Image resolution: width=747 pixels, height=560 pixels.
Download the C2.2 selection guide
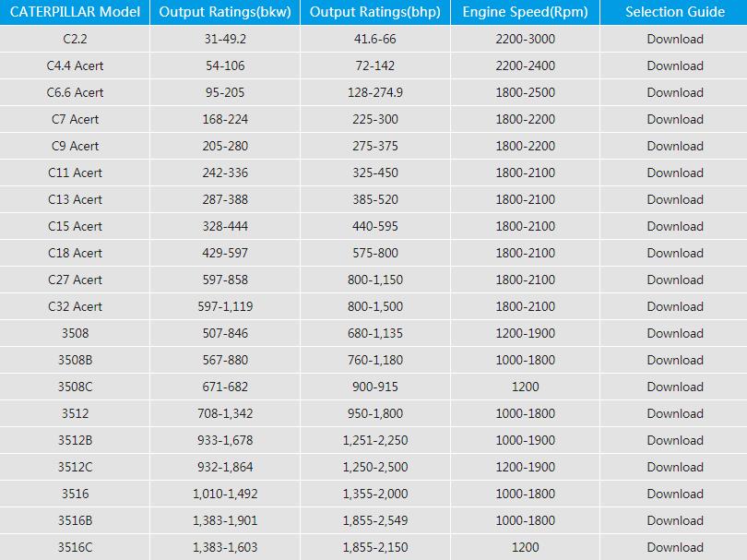[x=674, y=39]
